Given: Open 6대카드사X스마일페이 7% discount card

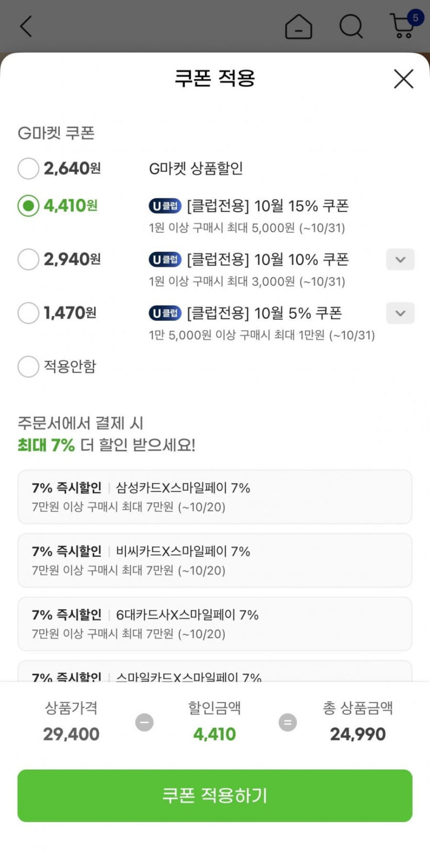Looking at the screenshot, I should [215, 624].
